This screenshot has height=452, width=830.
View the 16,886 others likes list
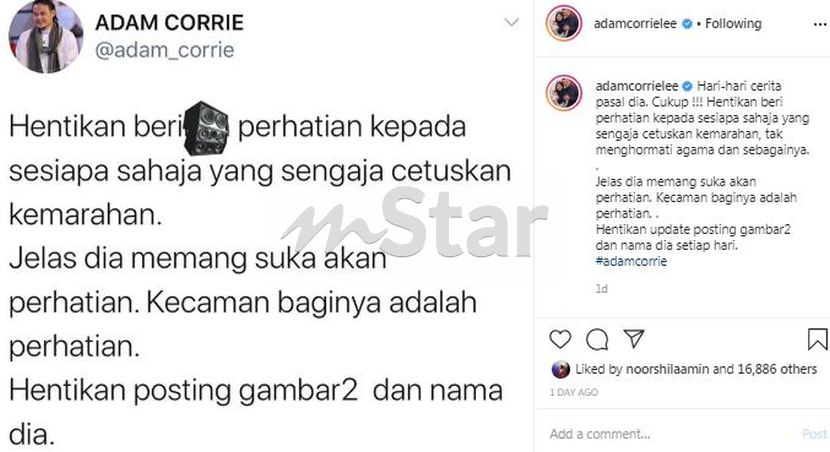777,369
